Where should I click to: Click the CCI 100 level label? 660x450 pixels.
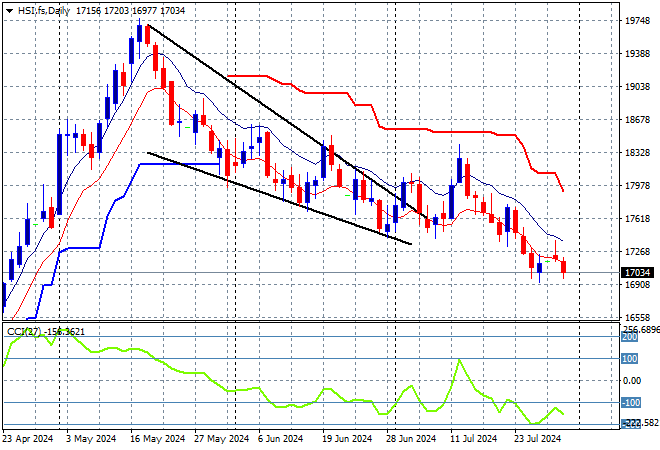630,359
